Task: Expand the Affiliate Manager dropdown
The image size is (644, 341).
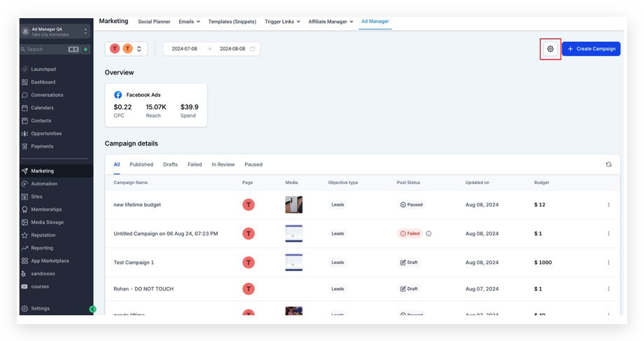Action: click(330, 22)
